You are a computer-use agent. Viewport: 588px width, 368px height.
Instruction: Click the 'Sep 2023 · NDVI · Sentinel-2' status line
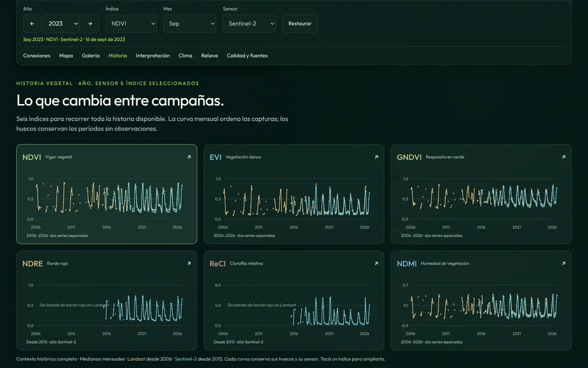point(74,39)
